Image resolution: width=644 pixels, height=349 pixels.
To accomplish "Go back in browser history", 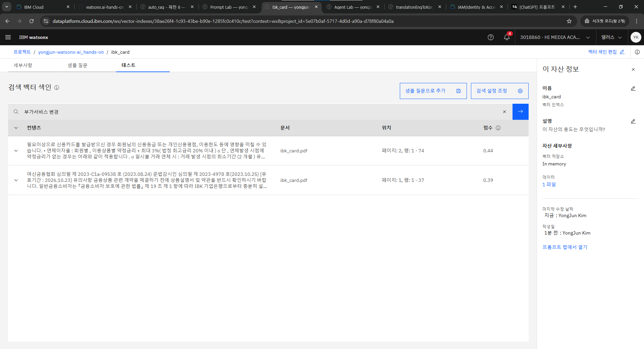I will 7,21.
